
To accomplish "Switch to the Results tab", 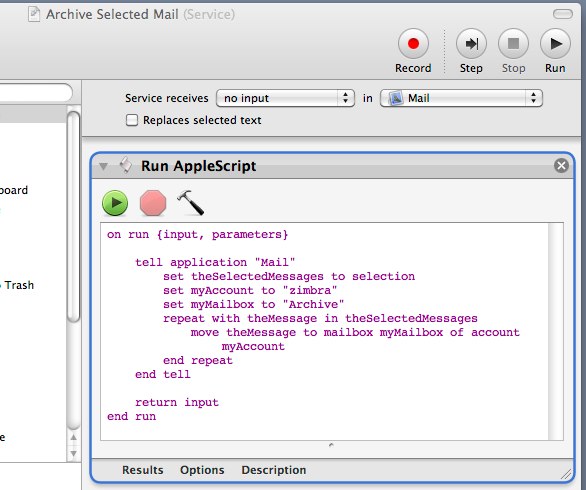I will pos(143,470).
